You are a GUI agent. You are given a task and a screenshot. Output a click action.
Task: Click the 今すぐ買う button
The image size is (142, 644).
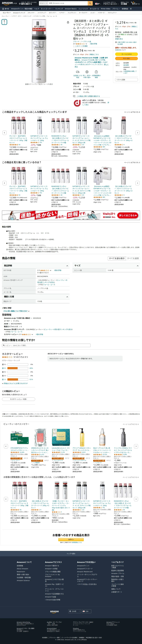point(127,59)
